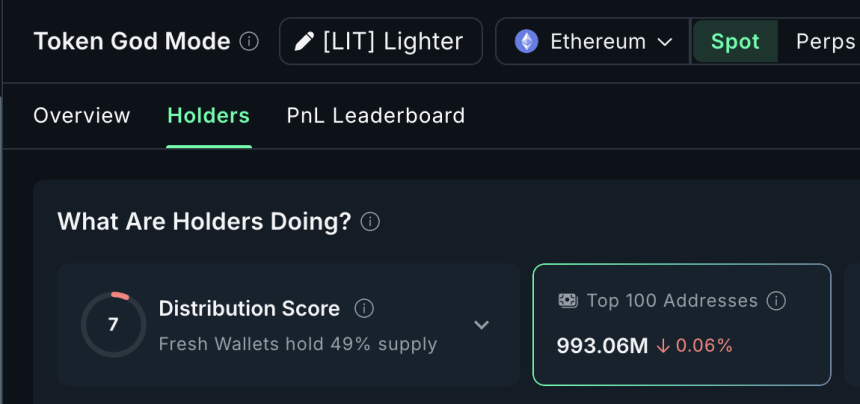Go to the Overview tab

click(x=82, y=116)
